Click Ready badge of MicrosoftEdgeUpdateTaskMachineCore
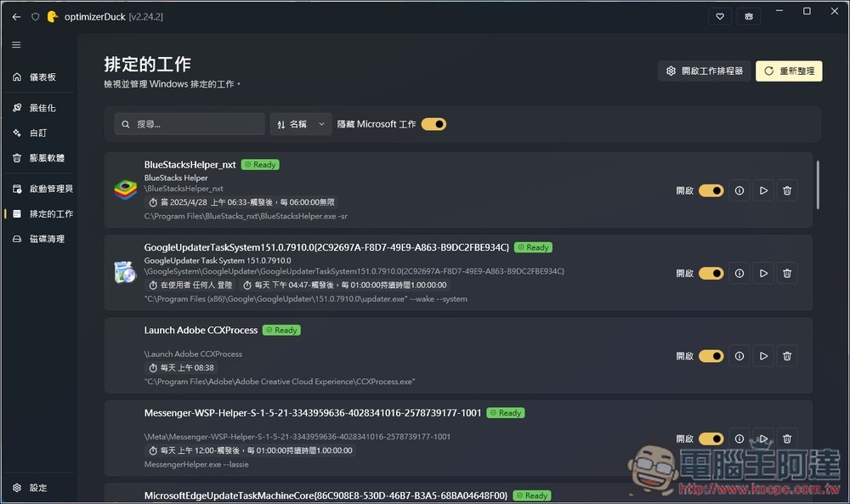The width and height of the screenshot is (850, 504). [x=532, y=496]
